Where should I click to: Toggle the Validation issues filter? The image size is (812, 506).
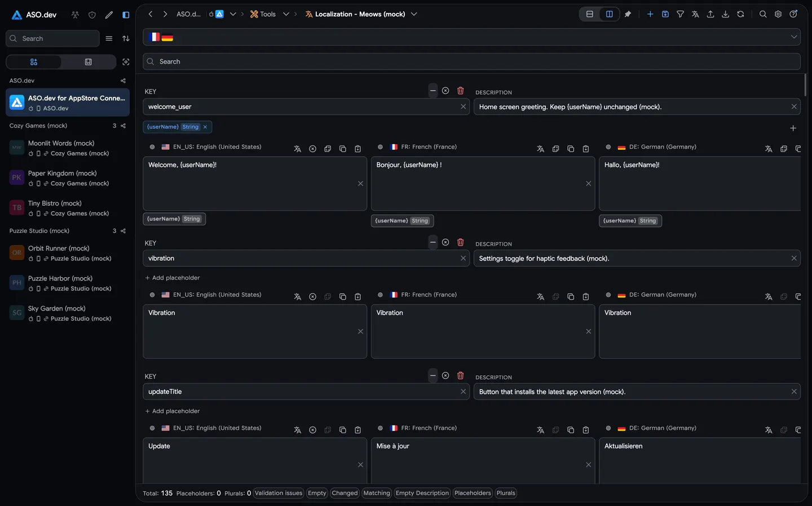pyautogui.click(x=279, y=493)
